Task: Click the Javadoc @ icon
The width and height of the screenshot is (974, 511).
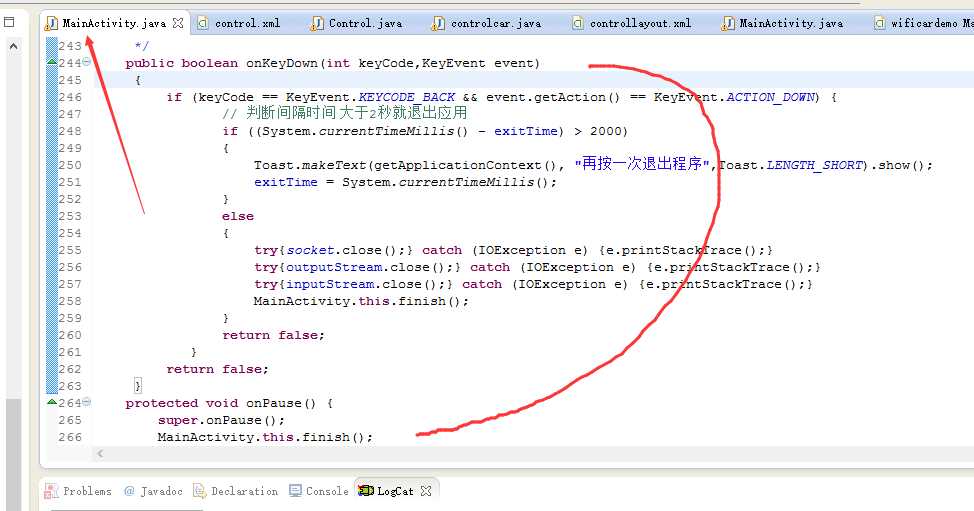Action: (129, 491)
